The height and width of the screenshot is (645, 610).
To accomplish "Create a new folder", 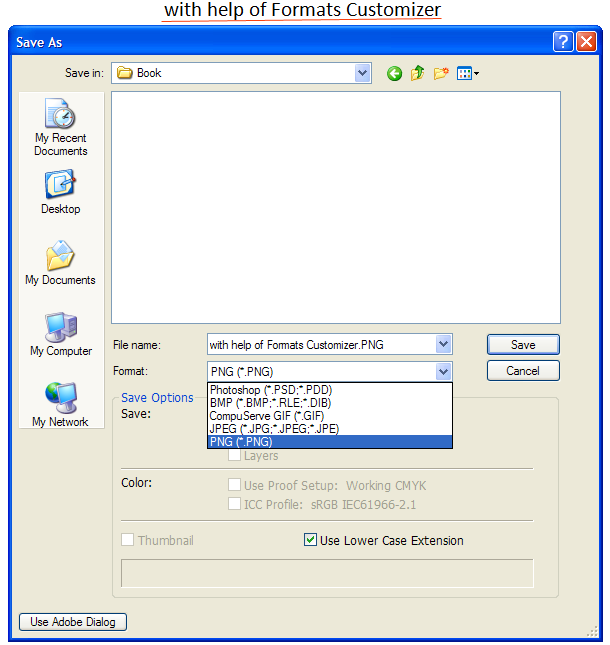I will [440, 73].
